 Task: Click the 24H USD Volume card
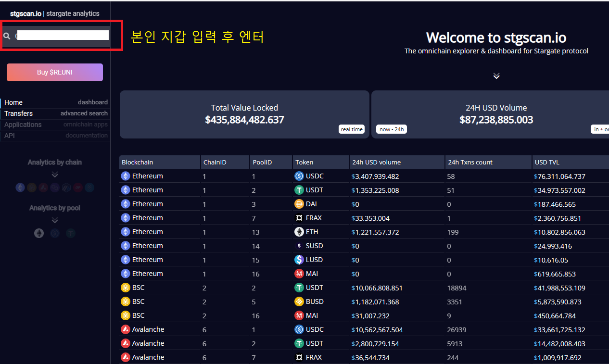click(x=490, y=114)
